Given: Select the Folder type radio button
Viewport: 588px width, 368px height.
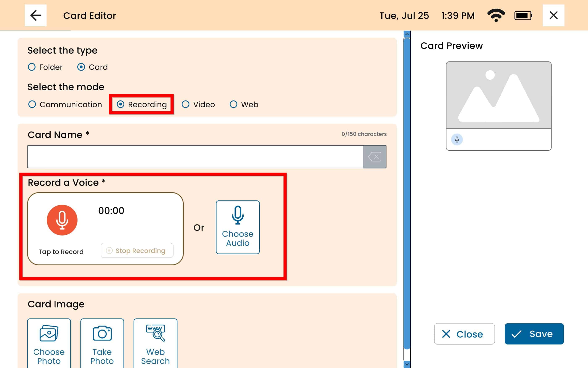Looking at the screenshot, I should click(32, 67).
